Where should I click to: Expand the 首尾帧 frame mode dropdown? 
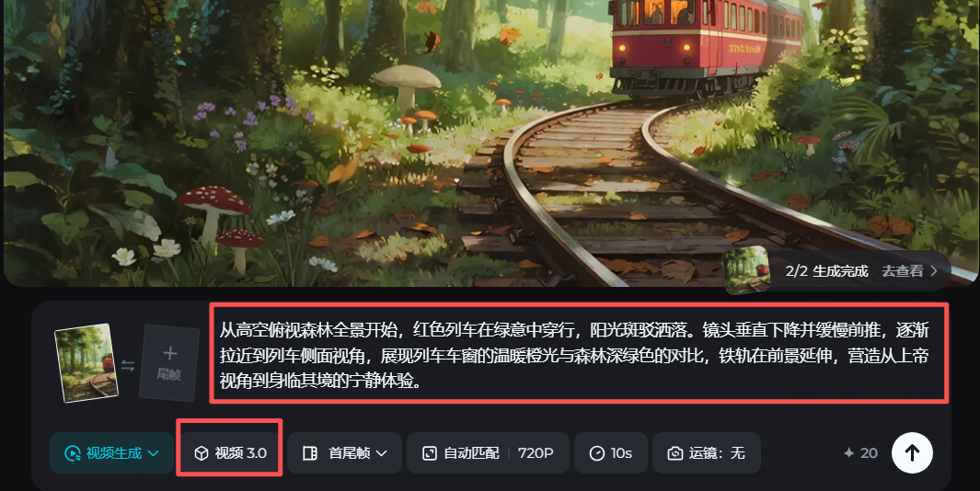pos(344,453)
